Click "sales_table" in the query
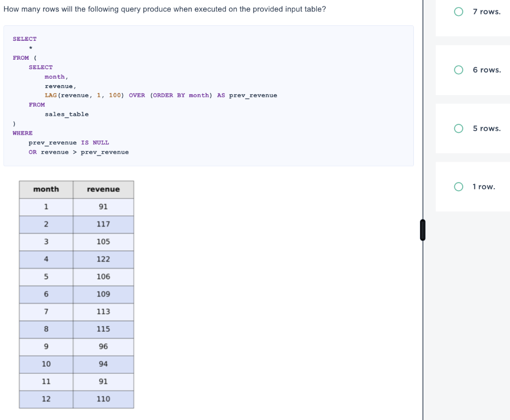Viewport: 510px width, 420px height. pos(67,114)
